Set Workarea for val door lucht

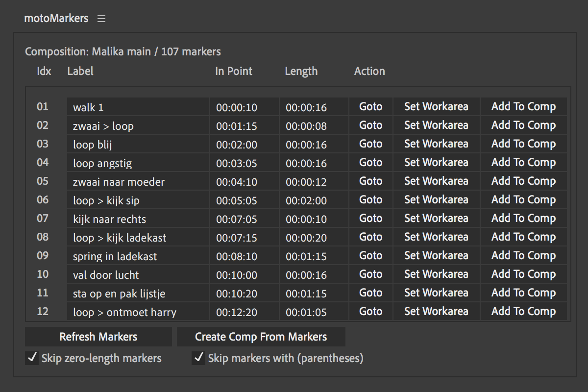coord(436,274)
